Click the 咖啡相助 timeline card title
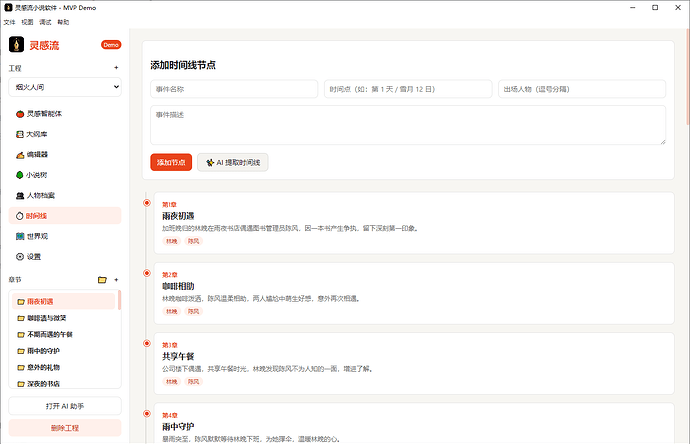Image resolution: width=690 pixels, height=444 pixels. coord(178,286)
